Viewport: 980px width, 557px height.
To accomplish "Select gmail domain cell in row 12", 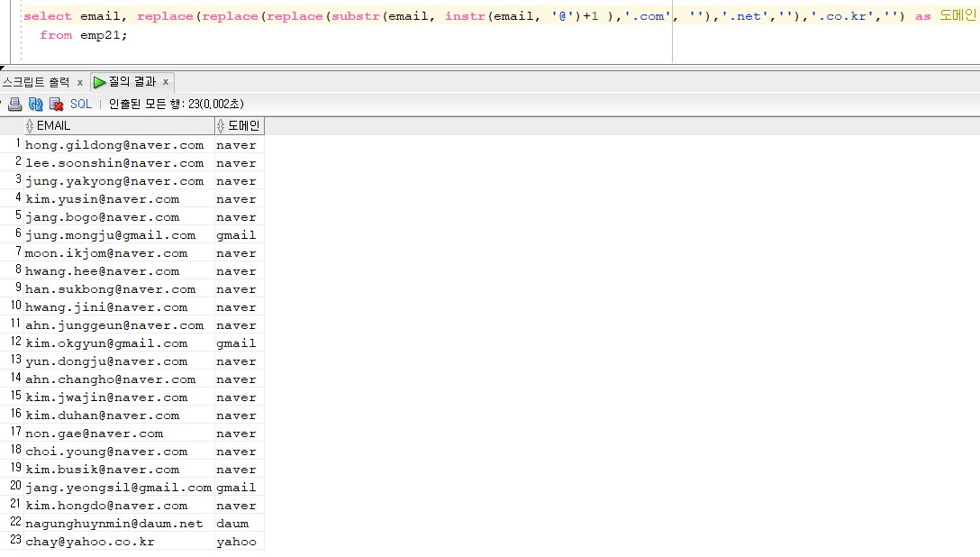I will coord(240,343).
